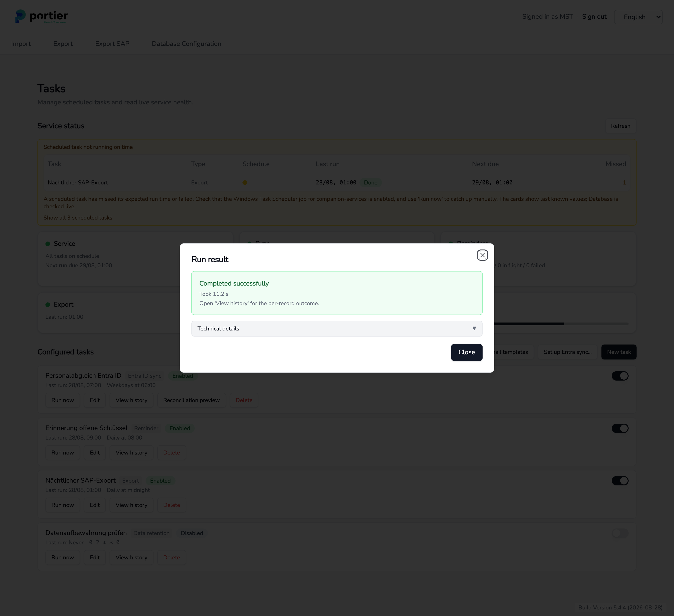The width and height of the screenshot is (674, 616).
Task: Run Nächtlicher SAP-Export now
Action: 62,505
